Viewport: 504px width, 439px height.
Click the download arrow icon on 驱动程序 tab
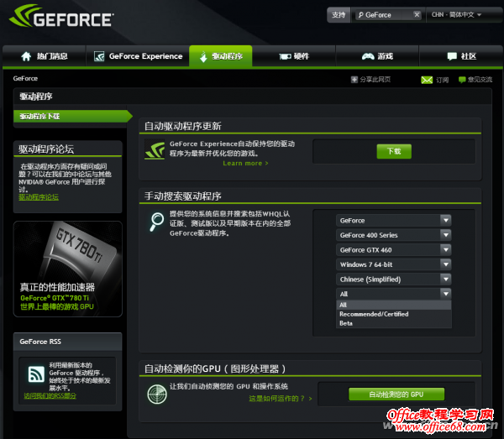(x=203, y=57)
